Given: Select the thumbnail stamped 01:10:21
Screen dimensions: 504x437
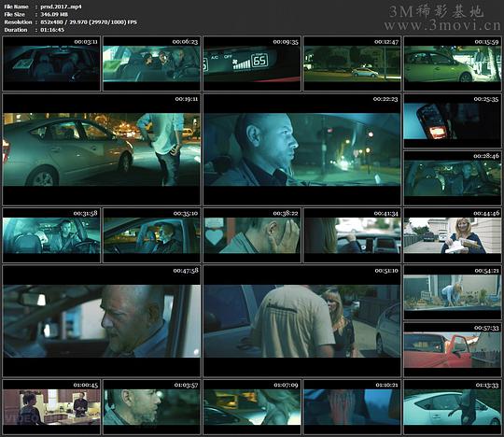Looking at the screenshot, I should 352,407.
